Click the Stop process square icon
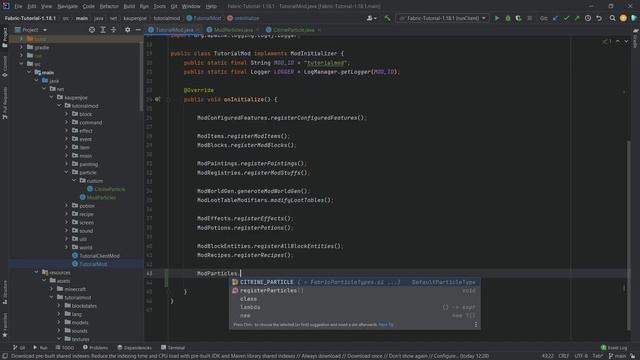 (x=529, y=18)
